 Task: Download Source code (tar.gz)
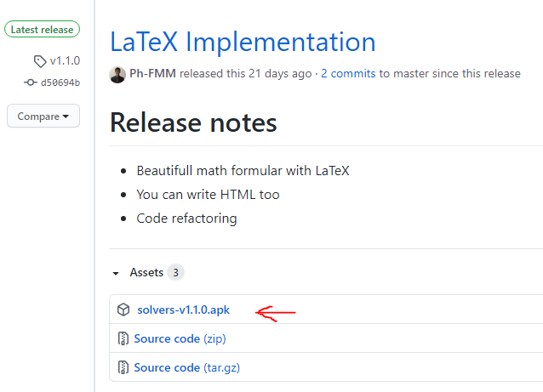(186, 367)
